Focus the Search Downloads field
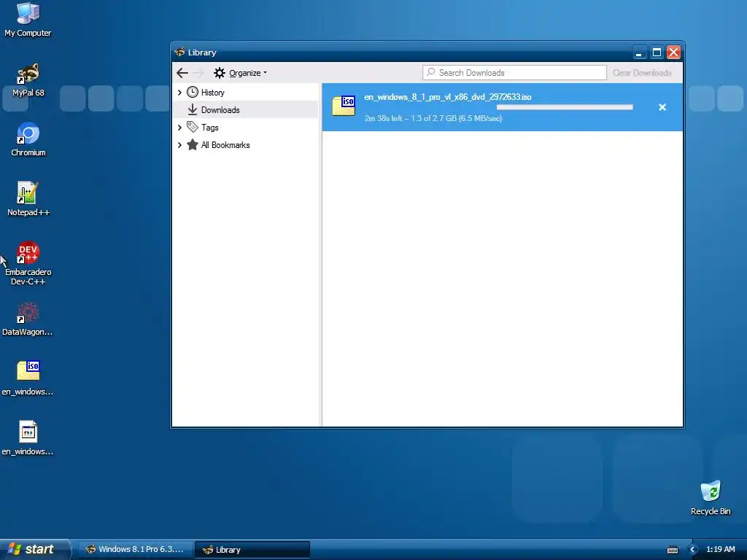This screenshot has height=560, width=747. point(514,72)
